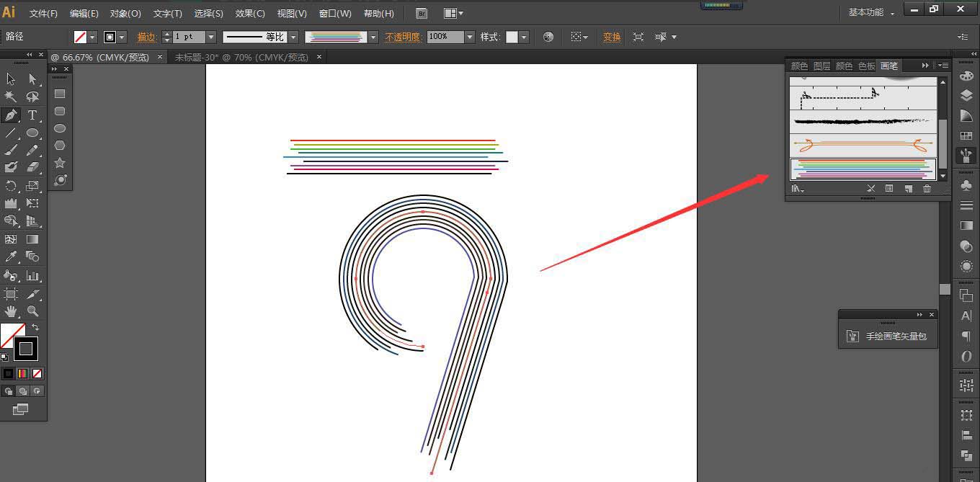Select the Slice tool
The width and height of the screenshot is (980, 482).
[32, 294]
